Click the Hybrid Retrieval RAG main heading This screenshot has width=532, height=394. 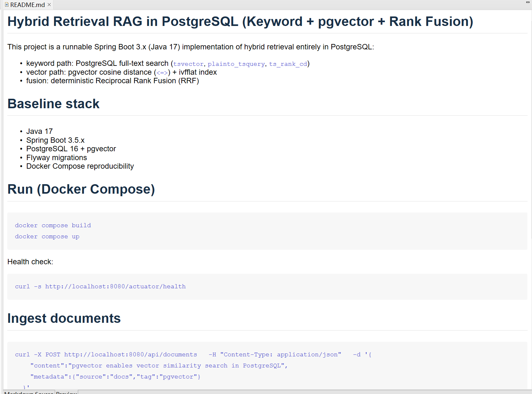point(240,21)
